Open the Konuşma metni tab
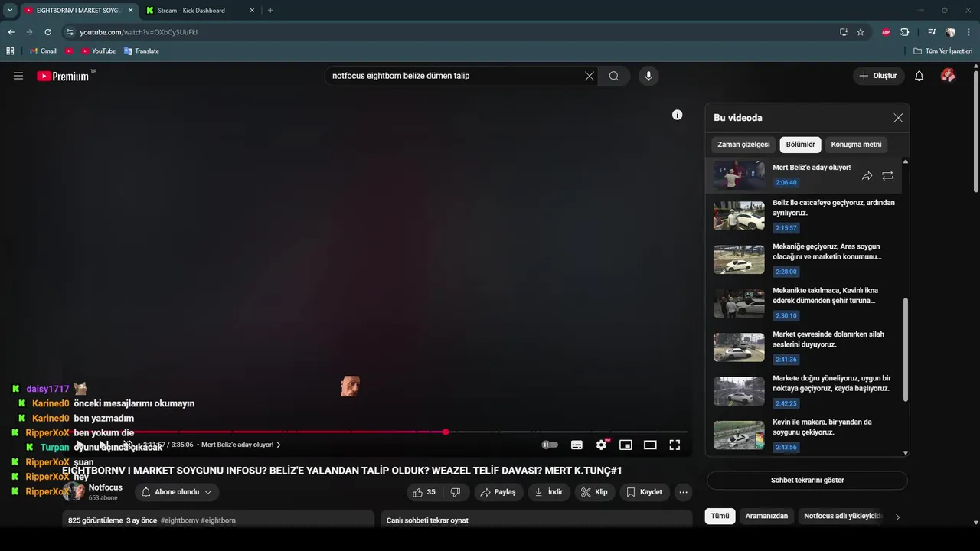The height and width of the screenshot is (551, 980). (x=856, y=145)
